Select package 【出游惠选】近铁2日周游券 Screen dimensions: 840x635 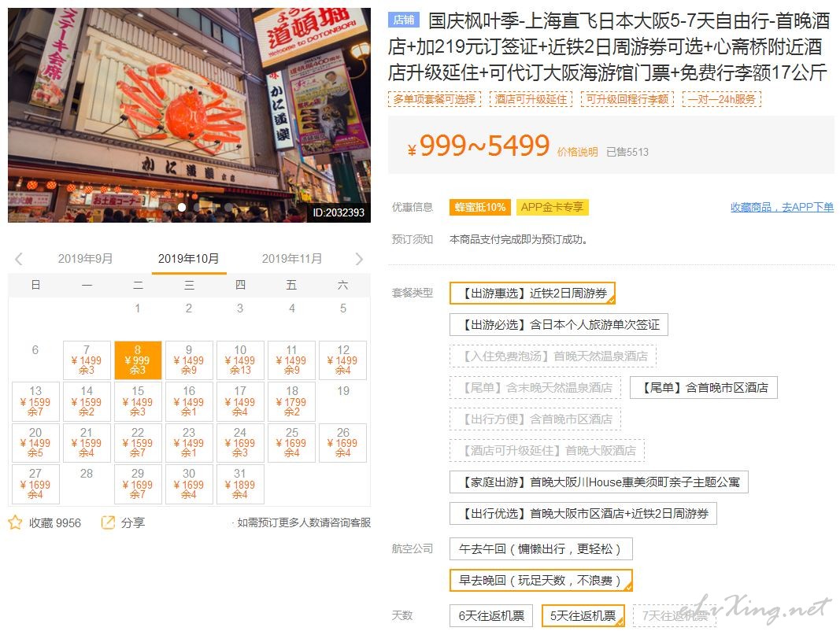click(532, 294)
